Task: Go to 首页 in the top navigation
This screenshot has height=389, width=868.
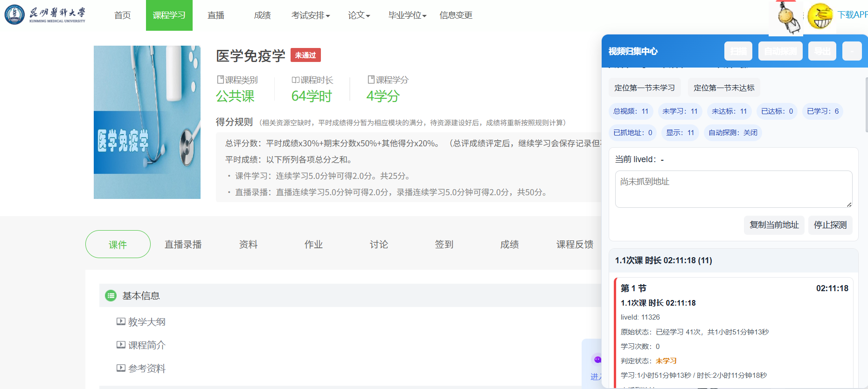Action: click(x=123, y=15)
